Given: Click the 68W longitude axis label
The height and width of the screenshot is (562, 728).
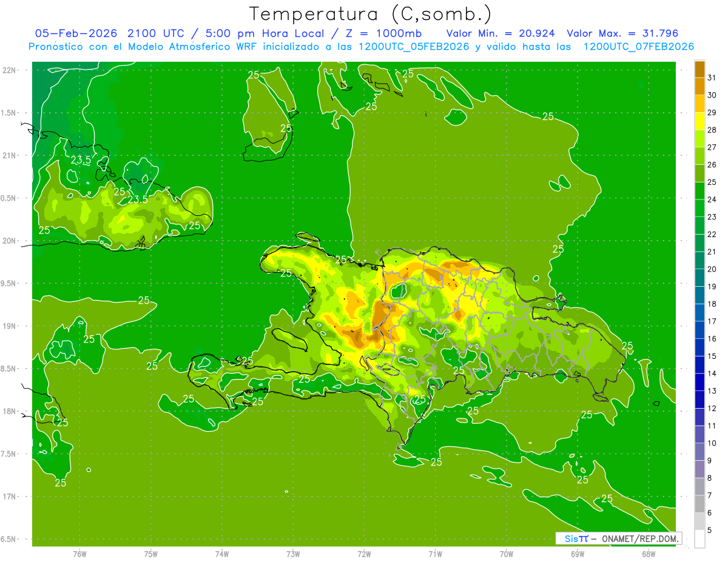Looking at the screenshot, I should [x=649, y=554].
